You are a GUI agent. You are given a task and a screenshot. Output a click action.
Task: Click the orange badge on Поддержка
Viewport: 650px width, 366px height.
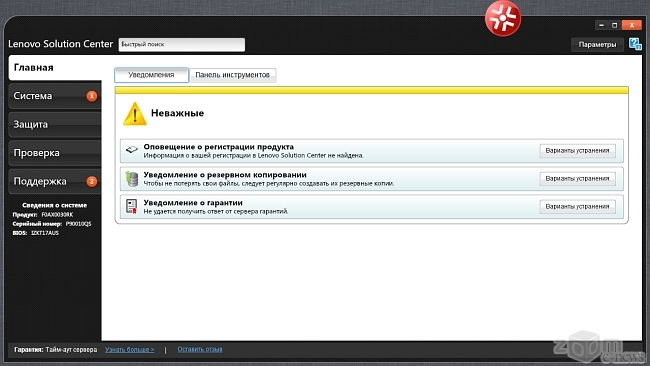click(x=92, y=182)
